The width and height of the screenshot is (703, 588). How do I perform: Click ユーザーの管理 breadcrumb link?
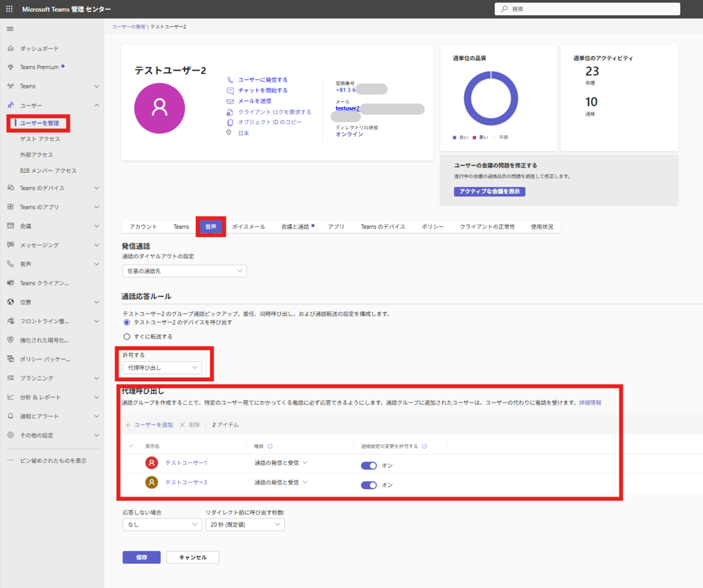point(128,27)
